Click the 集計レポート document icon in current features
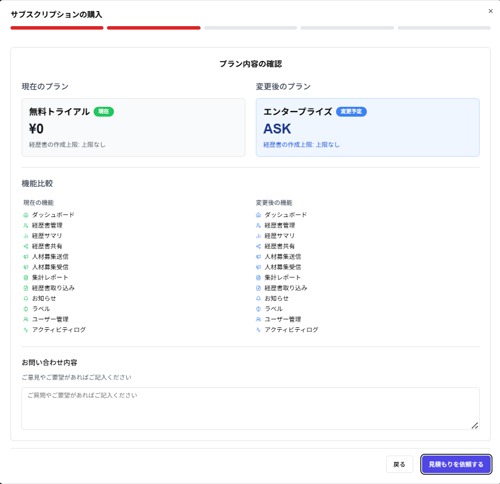Viewport: 500px width, 484px height. [26, 278]
